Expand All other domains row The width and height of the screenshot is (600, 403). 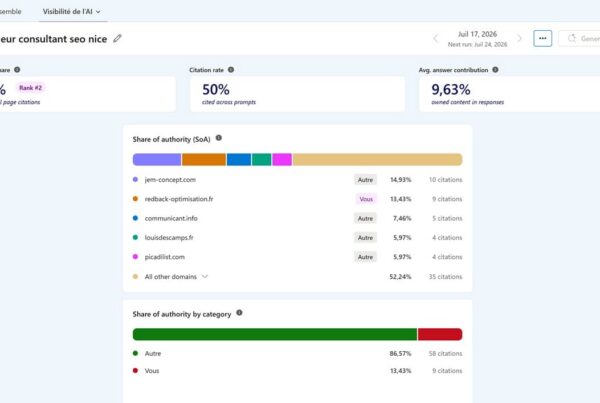pyautogui.click(x=205, y=276)
